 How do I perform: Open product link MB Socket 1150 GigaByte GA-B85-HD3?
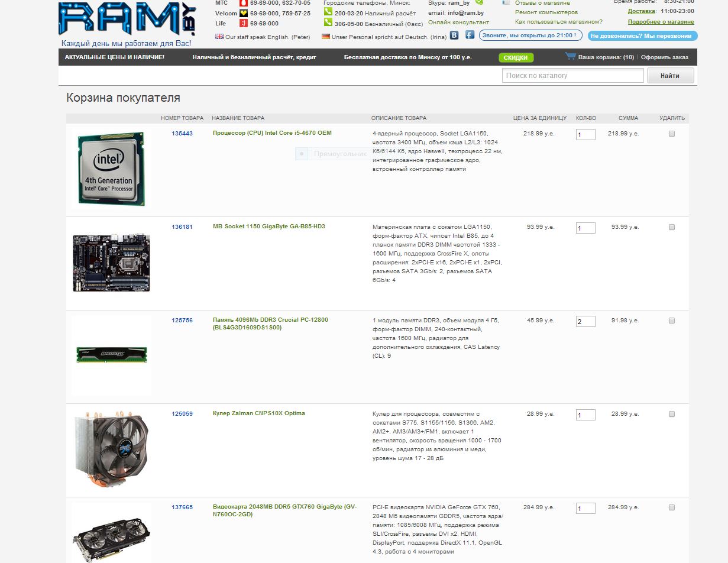coord(269,227)
